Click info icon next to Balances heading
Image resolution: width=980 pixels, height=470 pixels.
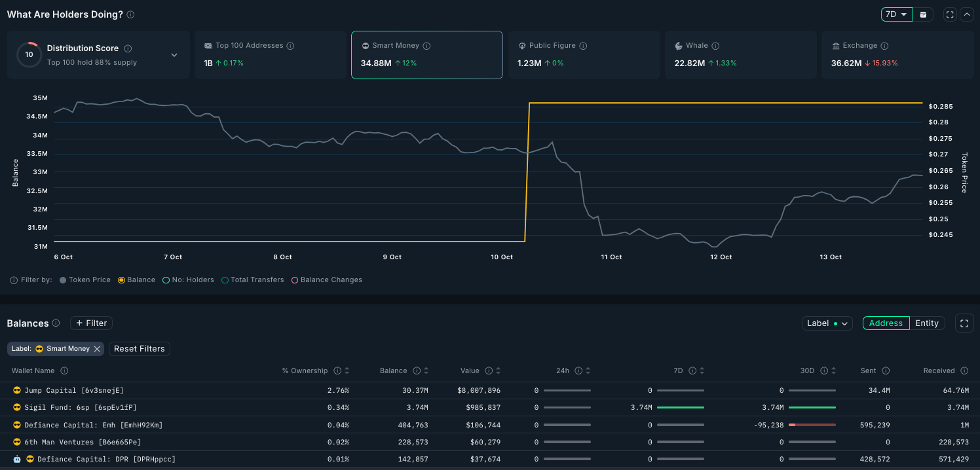56,323
